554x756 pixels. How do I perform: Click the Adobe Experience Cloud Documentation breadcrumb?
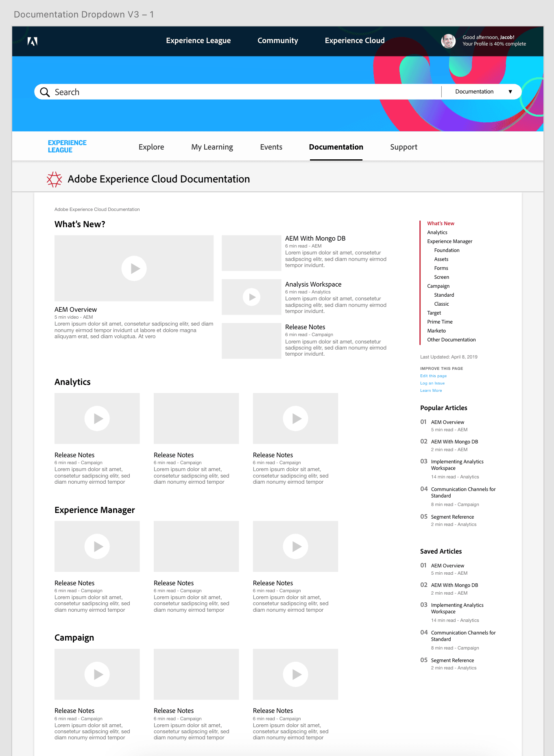coord(97,209)
